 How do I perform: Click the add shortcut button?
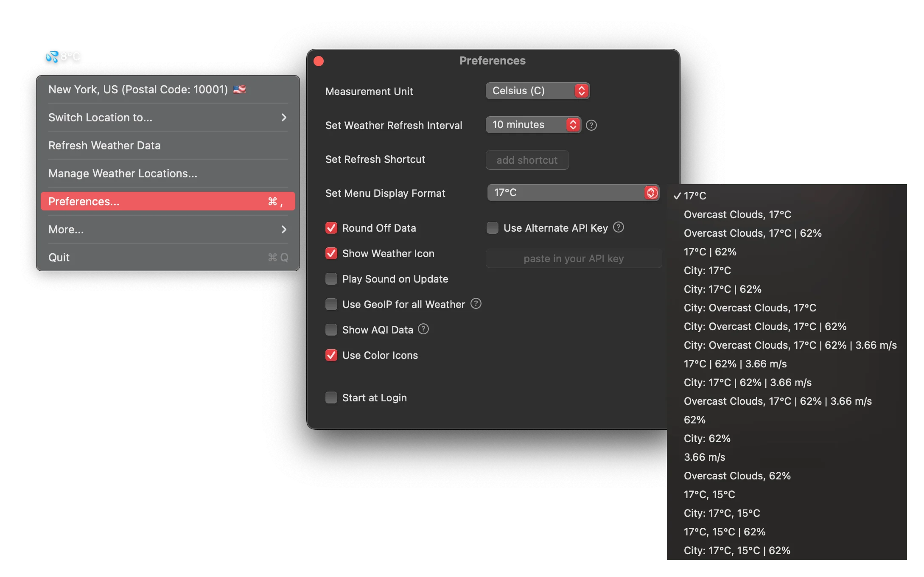tap(527, 160)
